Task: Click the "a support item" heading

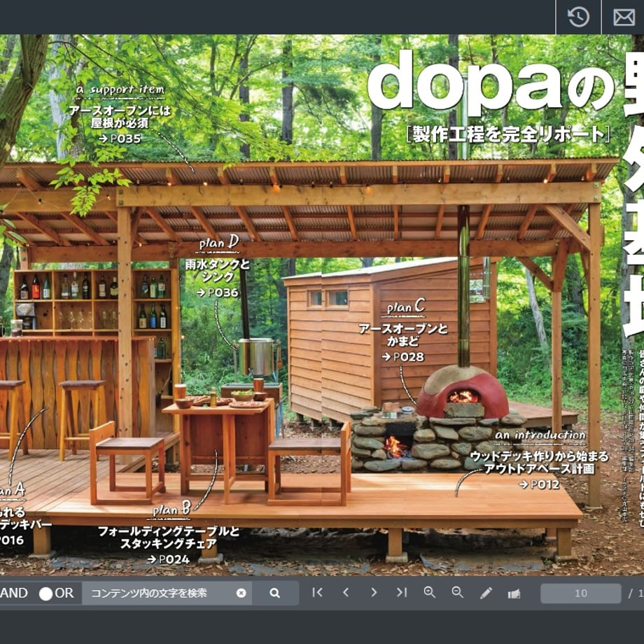Action: 120,90
